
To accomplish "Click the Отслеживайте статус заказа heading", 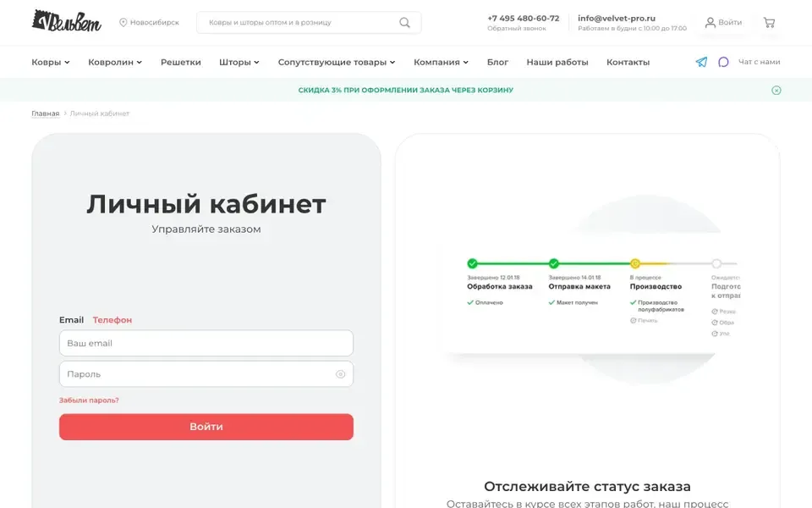I will pyautogui.click(x=587, y=486).
